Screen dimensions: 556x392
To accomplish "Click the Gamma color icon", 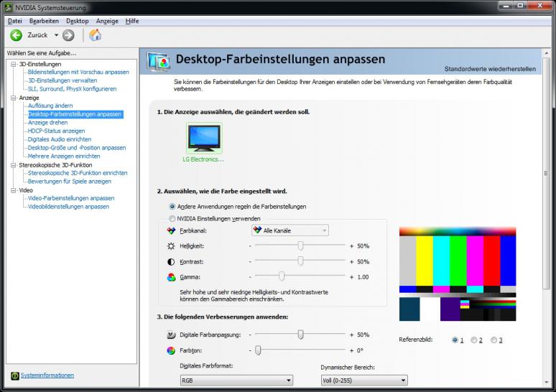I will tap(171, 277).
